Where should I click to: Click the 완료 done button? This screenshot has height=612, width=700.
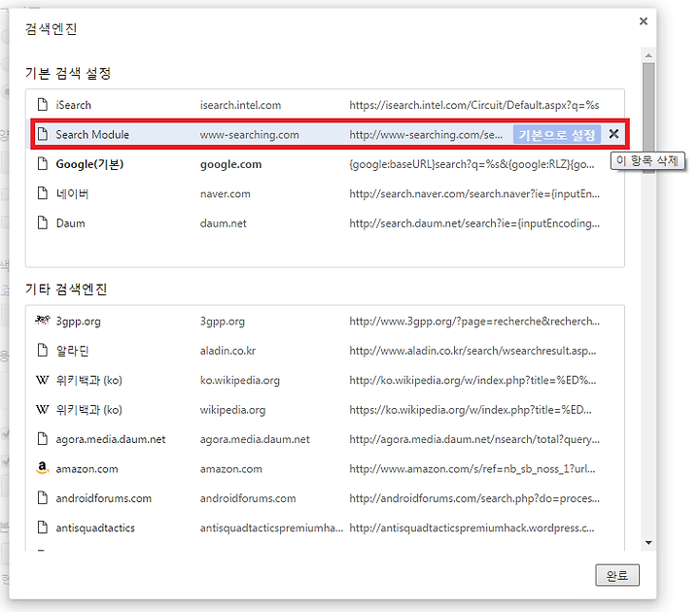(617, 575)
